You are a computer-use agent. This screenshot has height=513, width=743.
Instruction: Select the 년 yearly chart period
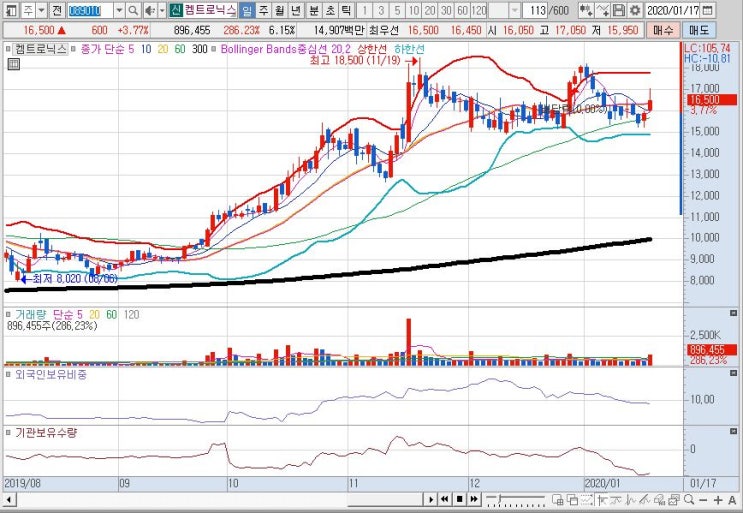tap(296, 10)
